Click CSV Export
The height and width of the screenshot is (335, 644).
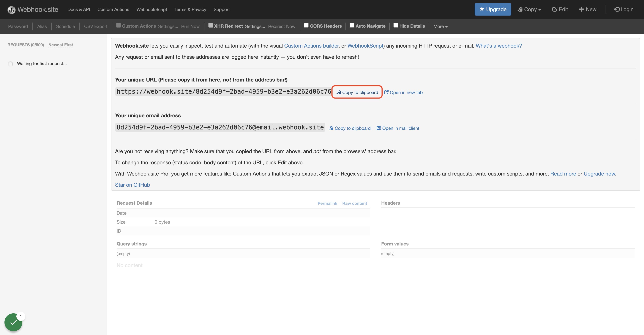96,26
